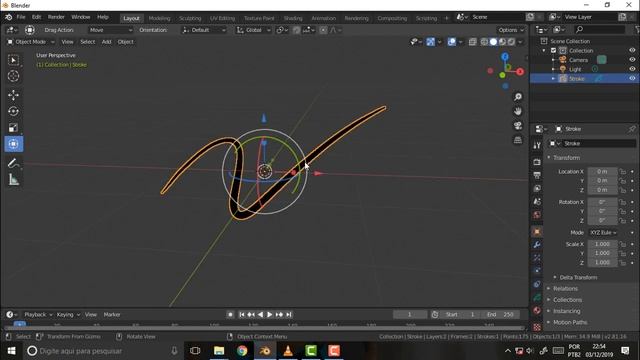The width and height of the screenshot is (640, 360).
Task: Switch to the Sculpting workspace tab
Action: (190, 18)
